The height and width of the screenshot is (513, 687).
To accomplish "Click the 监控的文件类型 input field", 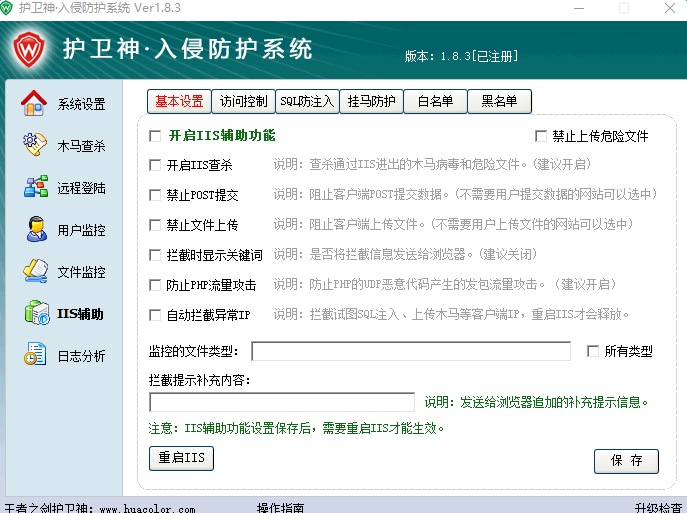I will click(x=410, y=351).
